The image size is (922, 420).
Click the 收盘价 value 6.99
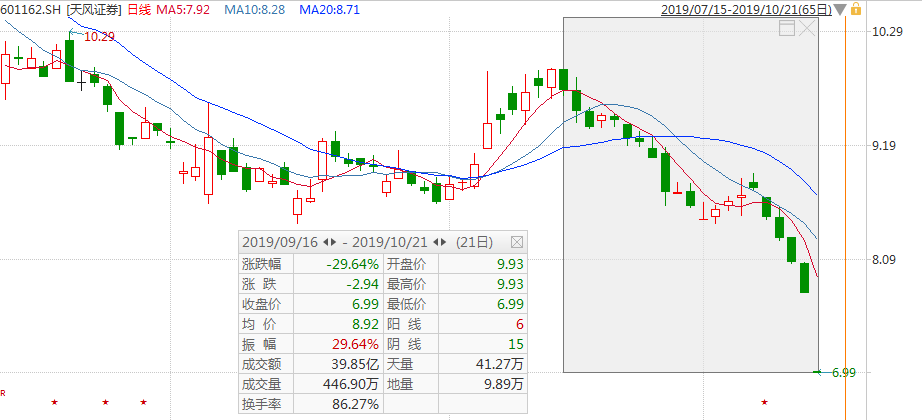pyautogui.click(x=367, y=304)
